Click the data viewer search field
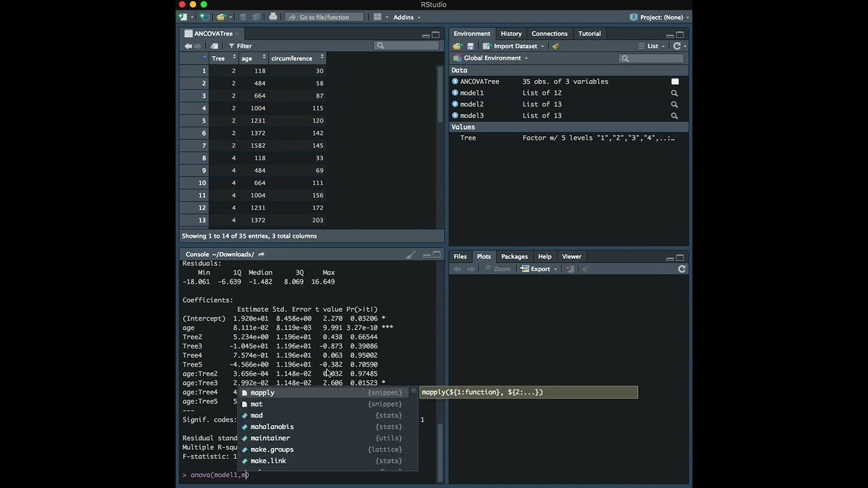This screenshot has width=868, height=488. point(406,46)
